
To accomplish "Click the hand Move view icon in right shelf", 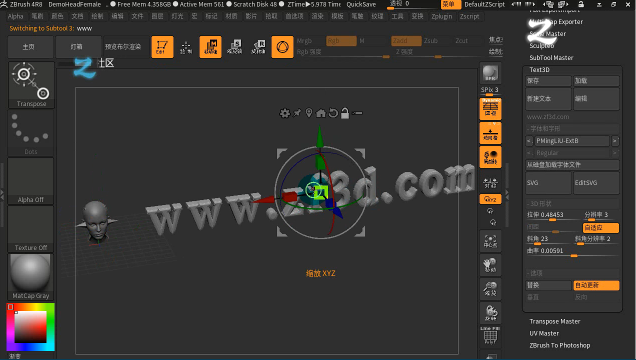I will click(490, 265).
